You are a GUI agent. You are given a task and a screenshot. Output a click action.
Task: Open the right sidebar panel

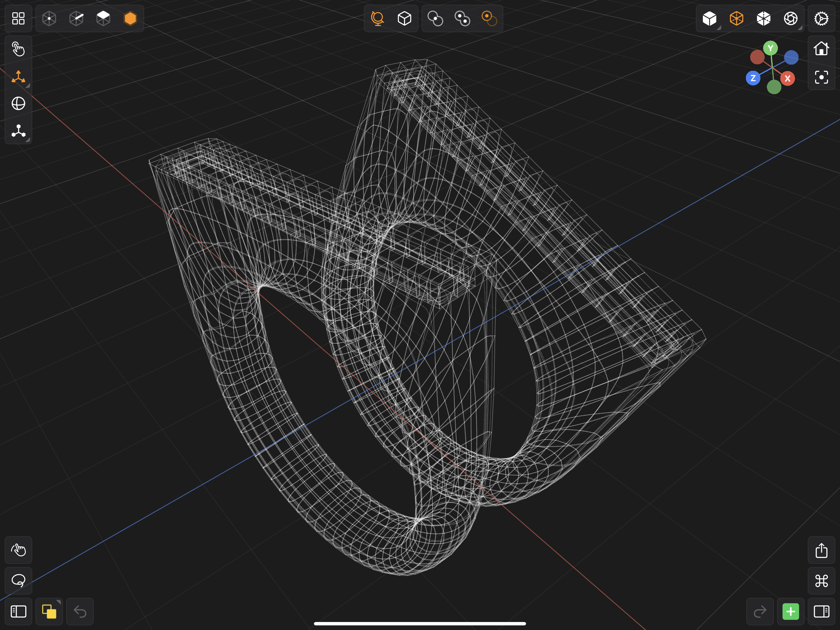[821, 611]
